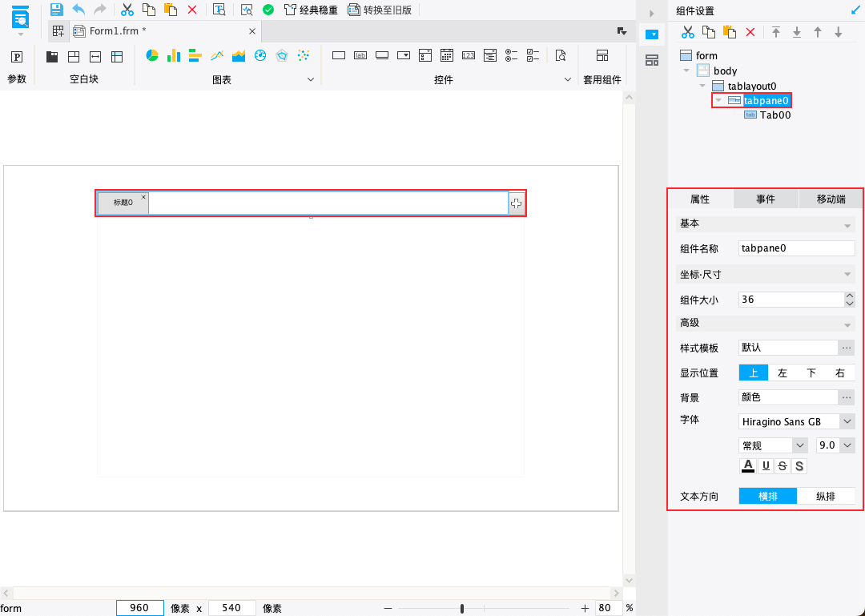Insert a column chart from chart icons
Image resolution: width=865 pixels, height=616 pixels.
[x=174, y=55]
